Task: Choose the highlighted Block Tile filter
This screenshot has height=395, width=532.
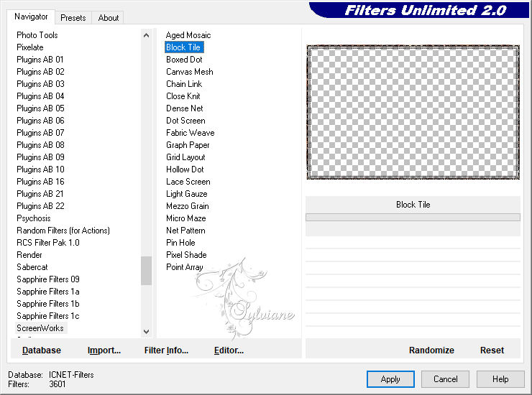Action: click(x=184, y=47)
